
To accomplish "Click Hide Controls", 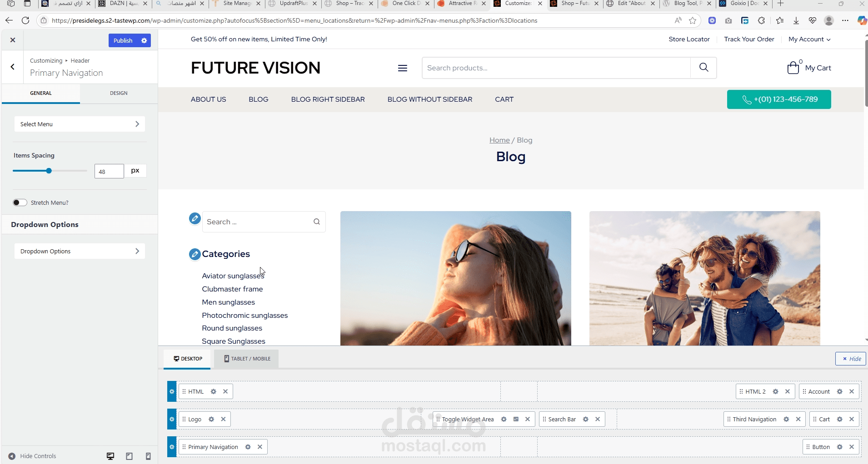I will point(32,456).
